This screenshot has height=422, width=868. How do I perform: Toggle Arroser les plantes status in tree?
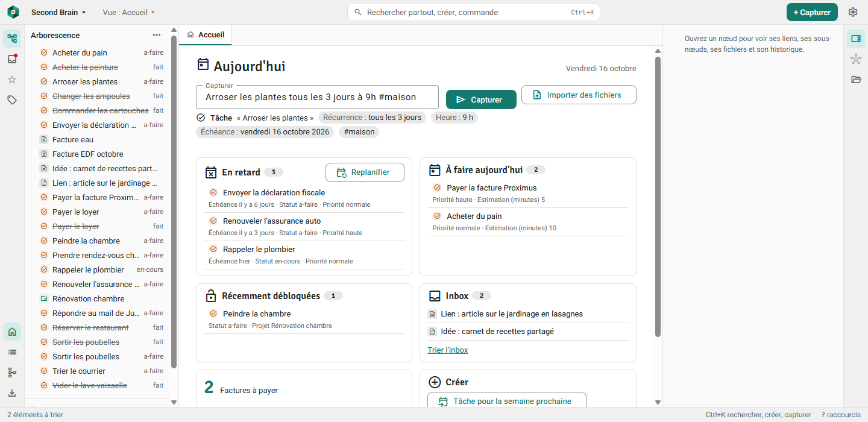[x=44, y=81]
